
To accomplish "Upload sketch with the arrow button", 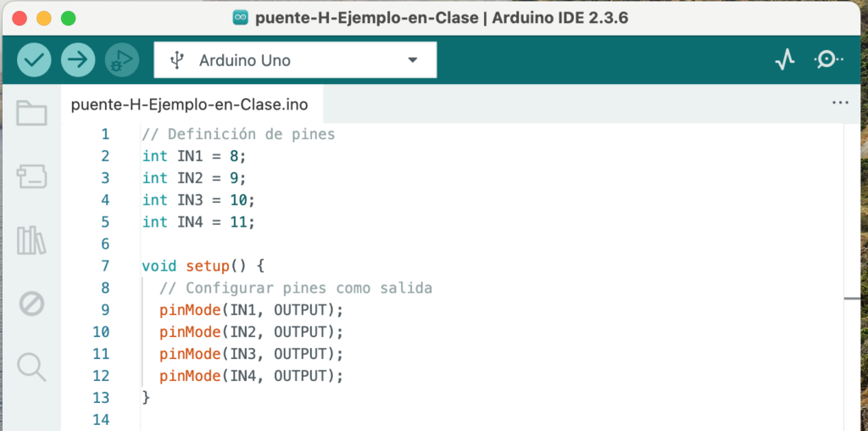I will pyautogui.click(x=78, y=60).
